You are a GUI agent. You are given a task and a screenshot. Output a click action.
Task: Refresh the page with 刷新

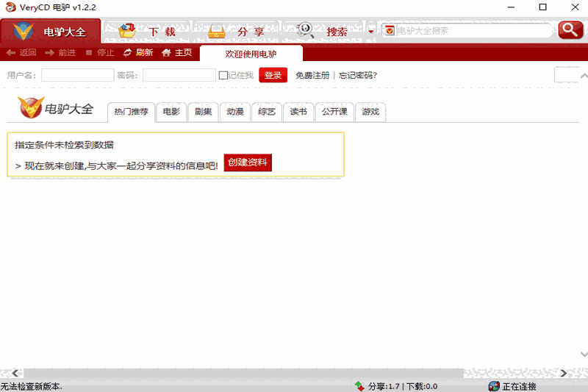138,52
